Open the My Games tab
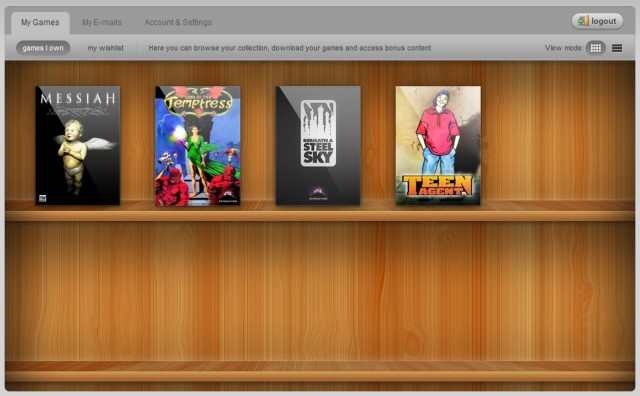640x396 pixels. pos(40,22)
